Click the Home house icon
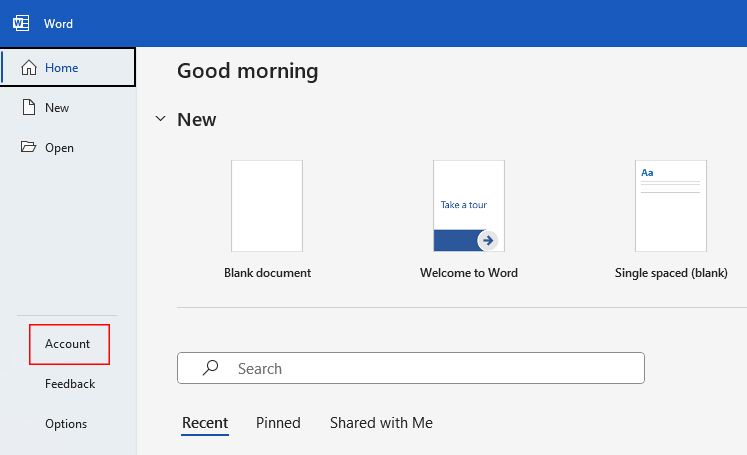 click(29, 68)
